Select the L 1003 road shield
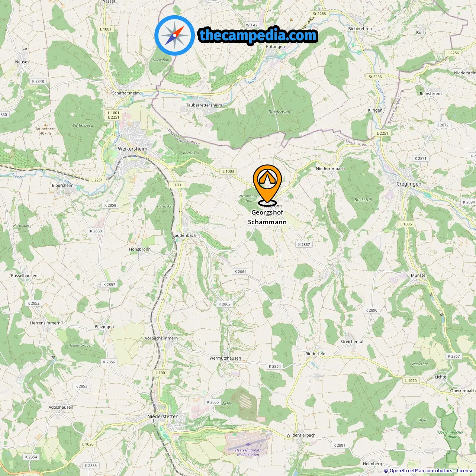476x476 pixels. click(228, 171)
